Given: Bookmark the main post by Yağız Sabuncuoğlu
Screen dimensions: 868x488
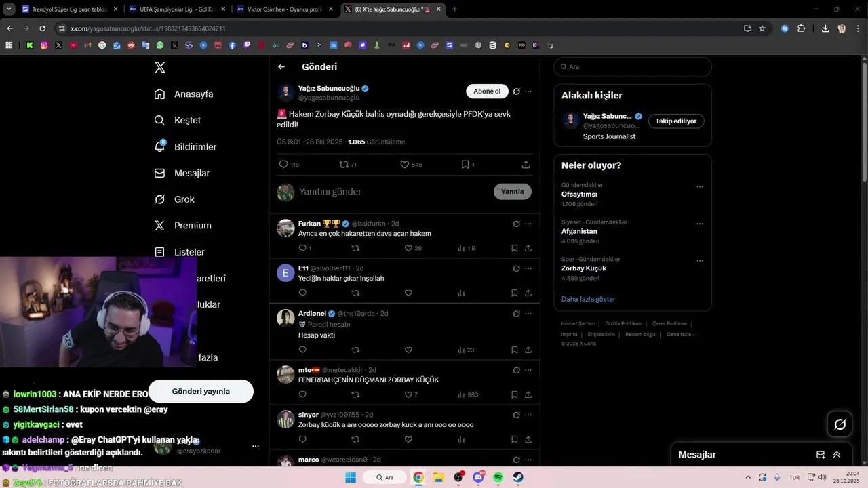Looking at the screenshot, I should 465,165.
